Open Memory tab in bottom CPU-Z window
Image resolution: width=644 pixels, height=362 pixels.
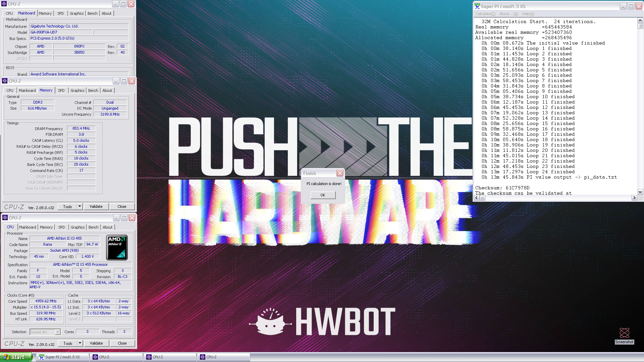coord(46,227)
